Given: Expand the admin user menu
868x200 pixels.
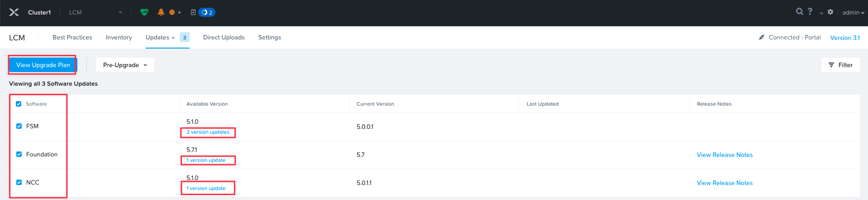Looking at the screenshot, I should tap(853, 12).
